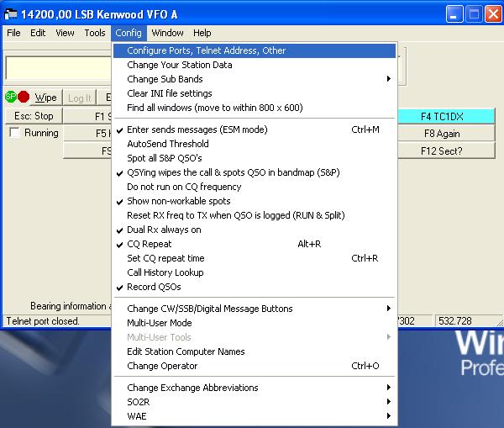Open AutoSend Threshold setting
The height and width of the screenshot is (428, 504).
coord(255,144)
